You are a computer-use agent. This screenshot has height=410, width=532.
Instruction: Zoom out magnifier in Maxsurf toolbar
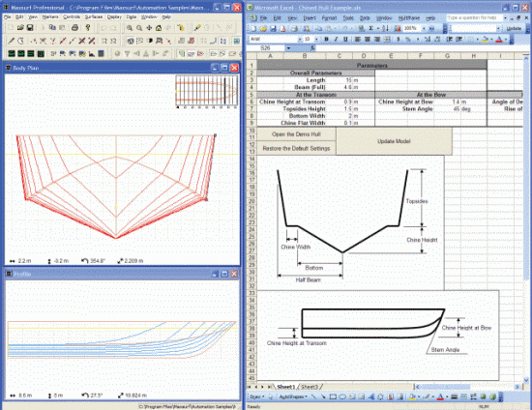pos(139,28)
